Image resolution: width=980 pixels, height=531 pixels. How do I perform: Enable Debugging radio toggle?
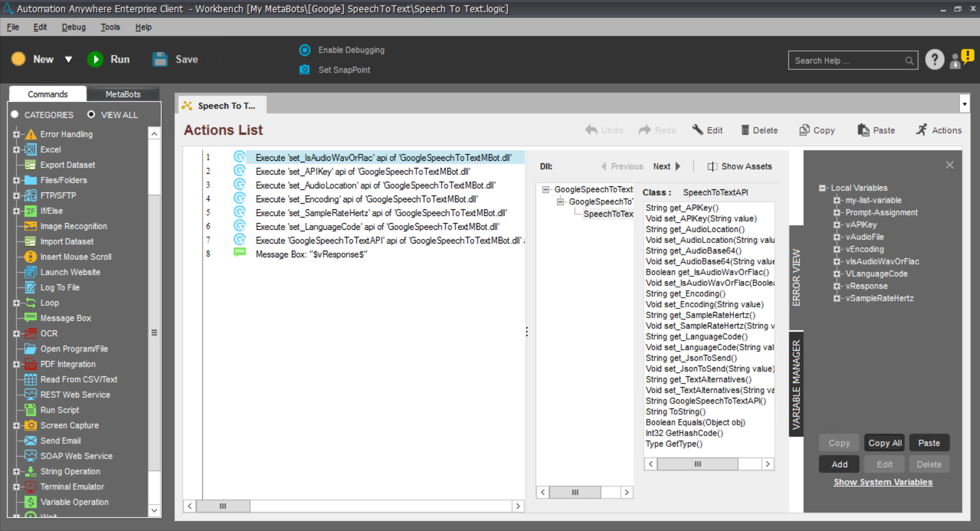(305, 50)
